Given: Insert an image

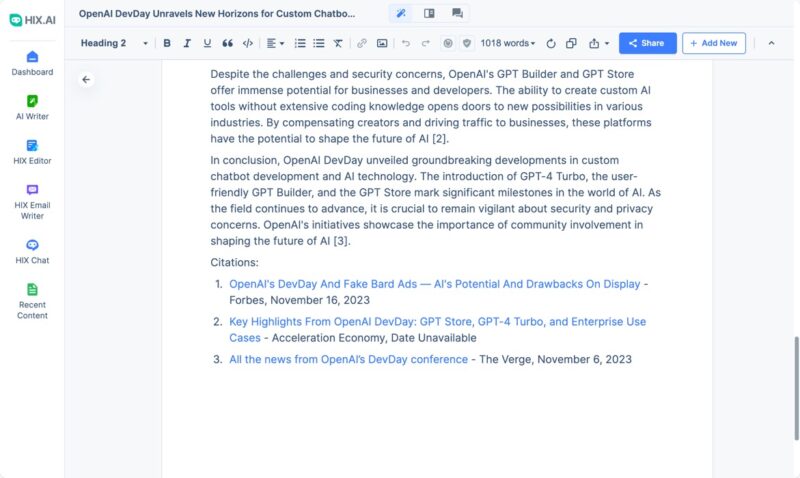Looking at the screenshot, I should [x=382, y=43].
